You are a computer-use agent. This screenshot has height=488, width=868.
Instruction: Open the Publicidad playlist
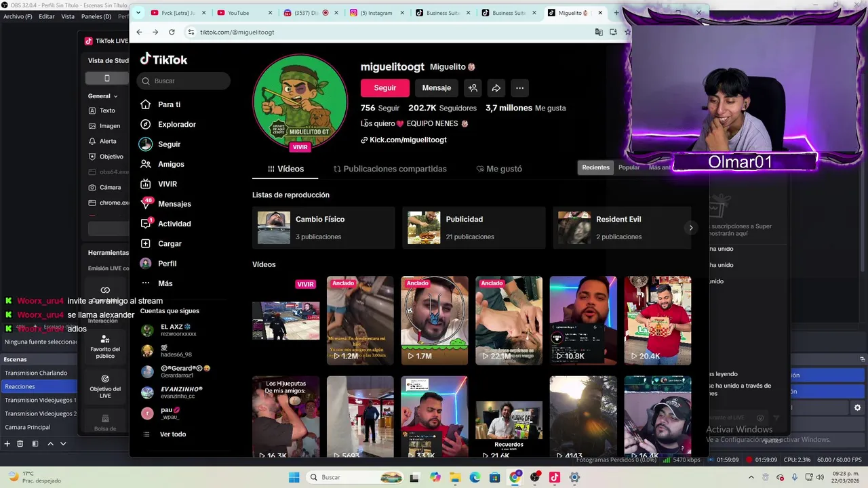click(x=473, y=228)
